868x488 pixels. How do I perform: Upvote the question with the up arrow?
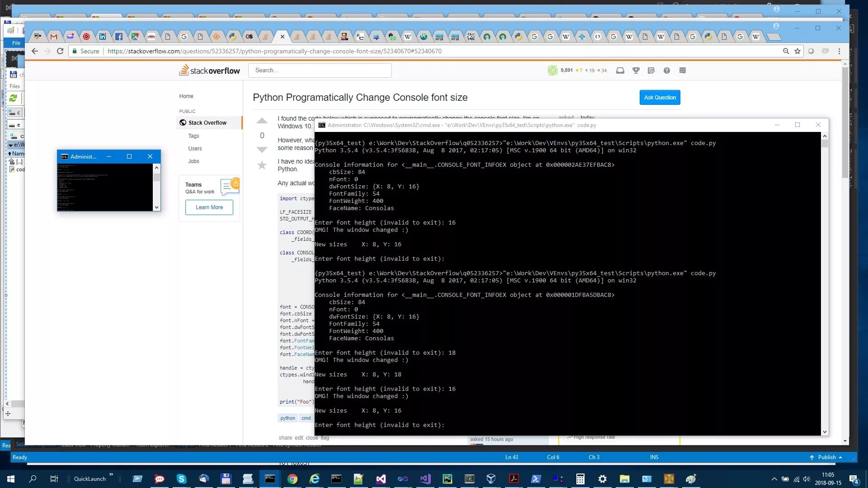coord(262,121)
